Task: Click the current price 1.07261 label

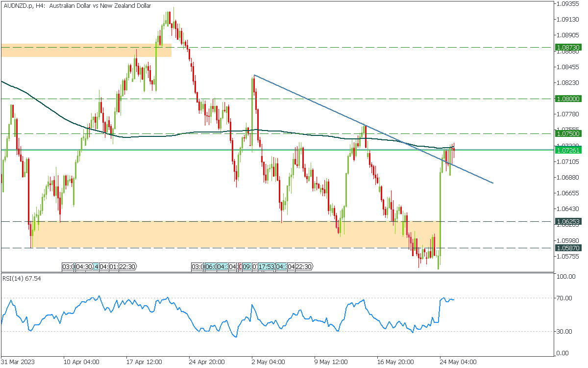Action: click(568, 150)
